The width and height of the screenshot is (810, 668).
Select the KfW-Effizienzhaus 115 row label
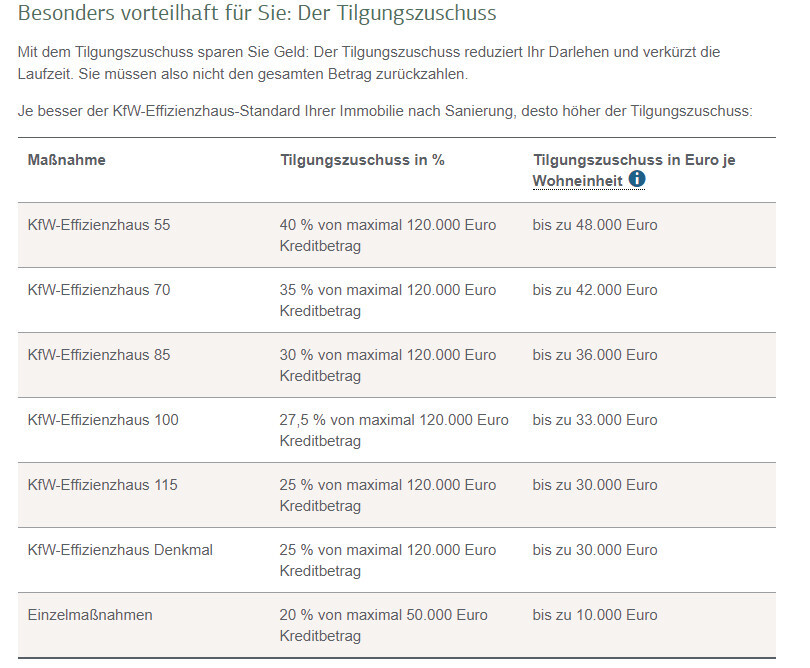click(x=103, y=485)
